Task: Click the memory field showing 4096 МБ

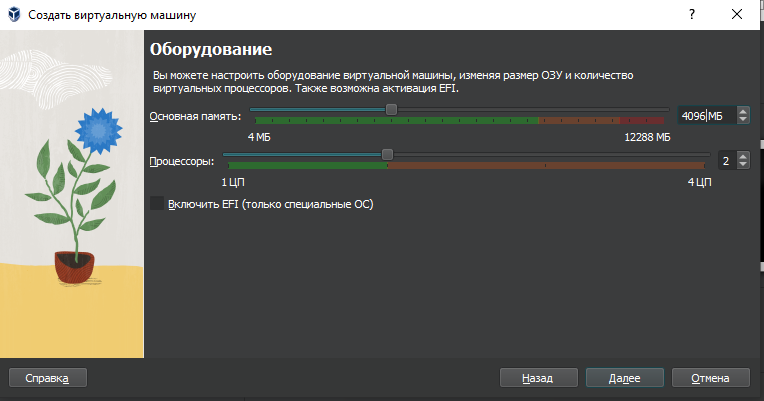Action: click(x=707, y=116)
